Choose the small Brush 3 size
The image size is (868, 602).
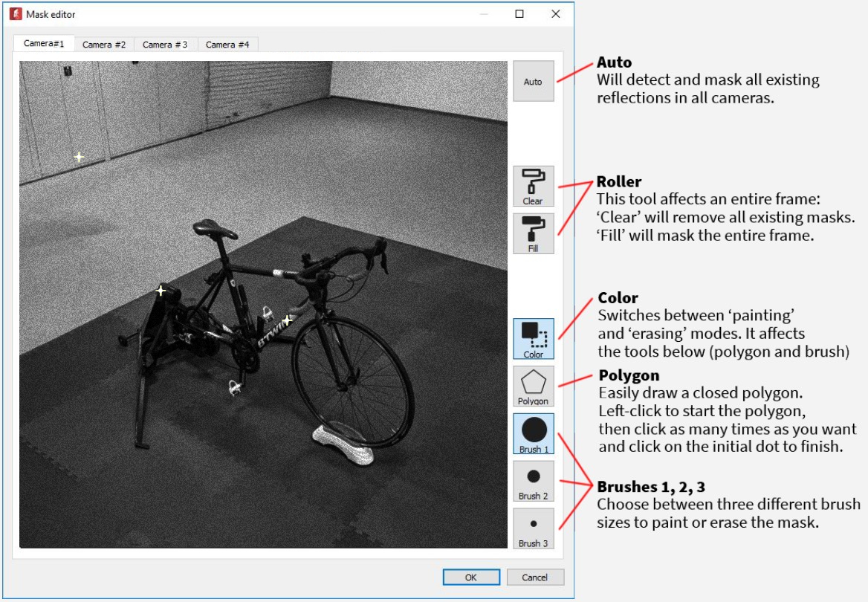click(533, 528)
